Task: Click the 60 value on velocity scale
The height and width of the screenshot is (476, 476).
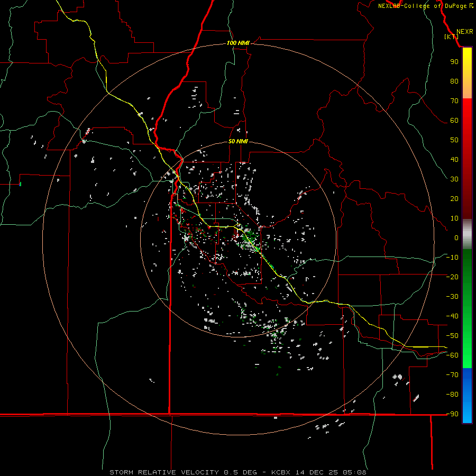Action: (454, 120)
